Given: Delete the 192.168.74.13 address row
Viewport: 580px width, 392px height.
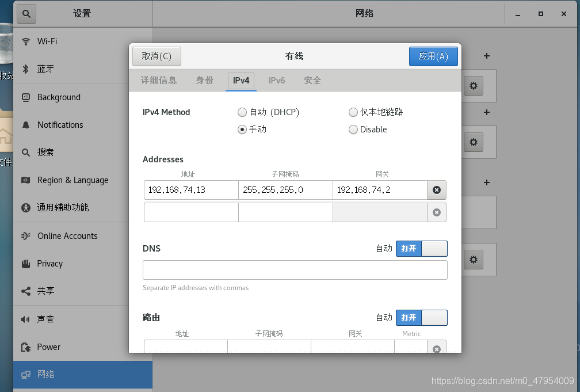Looking at the screenshot, I should coord(437,190).
